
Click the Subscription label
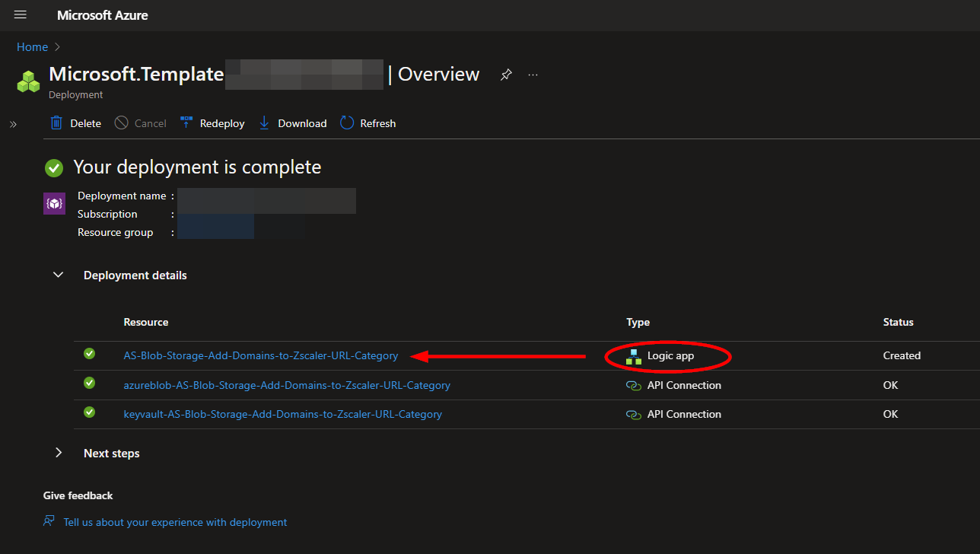[107, 214]
